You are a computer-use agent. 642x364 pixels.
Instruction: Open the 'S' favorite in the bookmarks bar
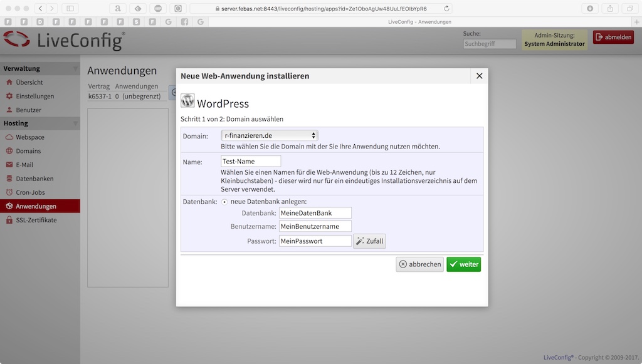[136, 22]
